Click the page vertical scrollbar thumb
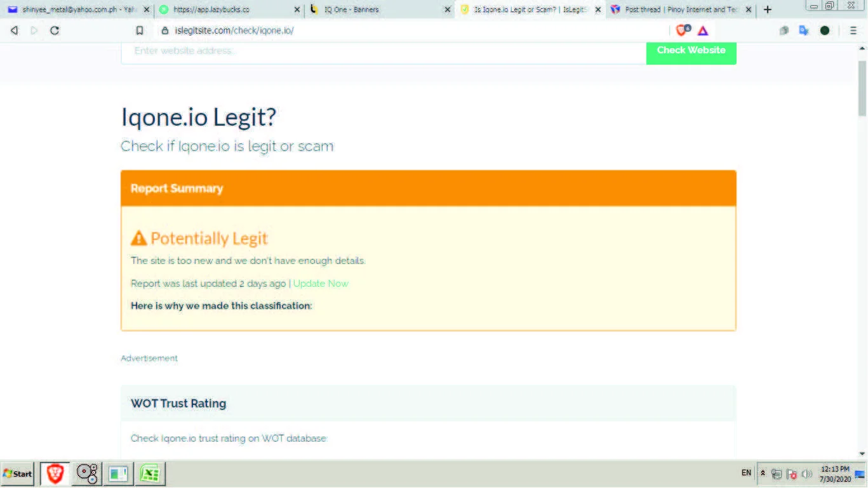868x488 pixels. coord(862,88)
